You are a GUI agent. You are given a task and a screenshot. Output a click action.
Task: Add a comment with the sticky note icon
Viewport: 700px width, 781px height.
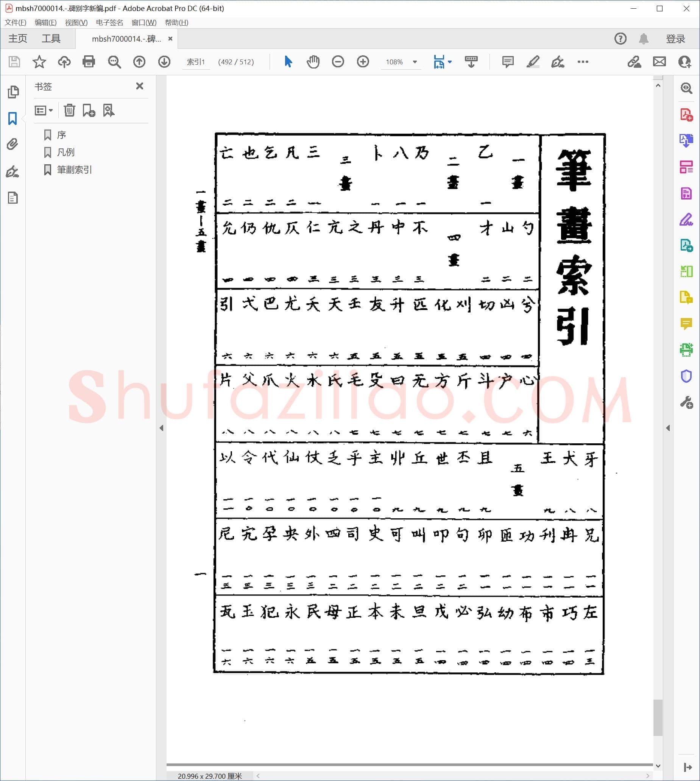tap(508, 62)
